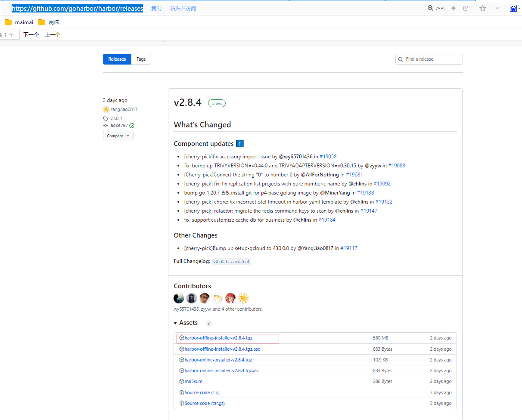This screenshot has width=522, height=420.
Task: Open pull request #19058
Action: 328,157
